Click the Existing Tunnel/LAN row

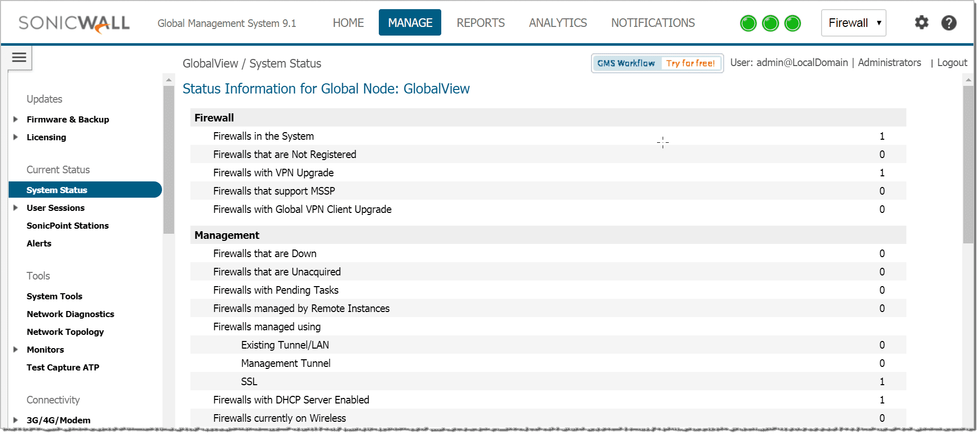click(x=548, y=345)
